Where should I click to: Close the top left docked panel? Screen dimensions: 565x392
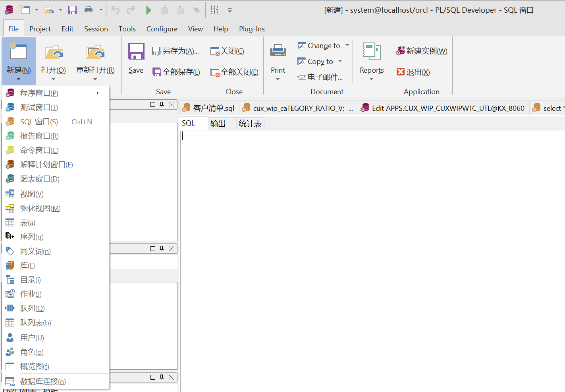pyautogui.click(x=171, y=104)
